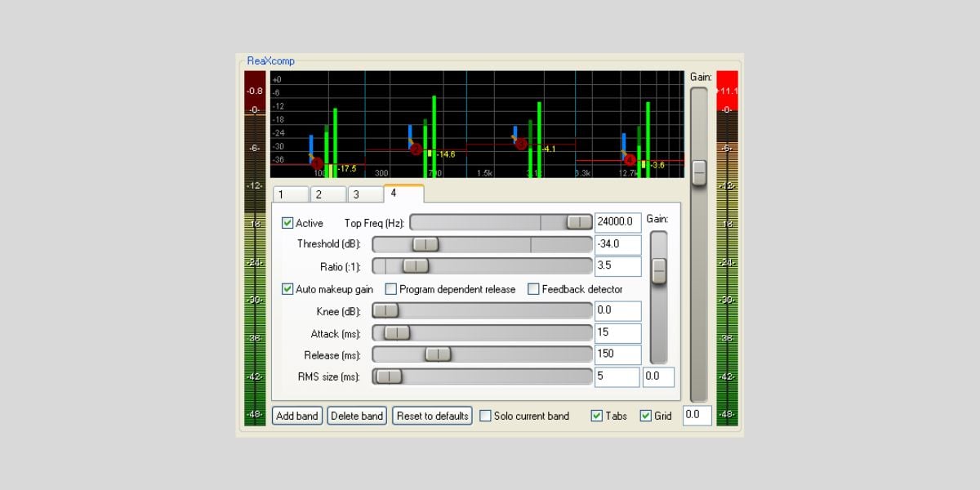Click the Top Freq field showing 24000.0
The image size is (980, 490).
pos(617,223)
